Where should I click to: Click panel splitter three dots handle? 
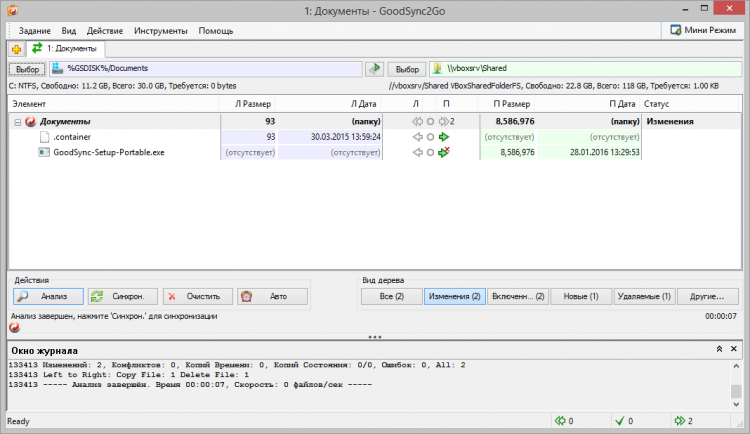(375, 337)
